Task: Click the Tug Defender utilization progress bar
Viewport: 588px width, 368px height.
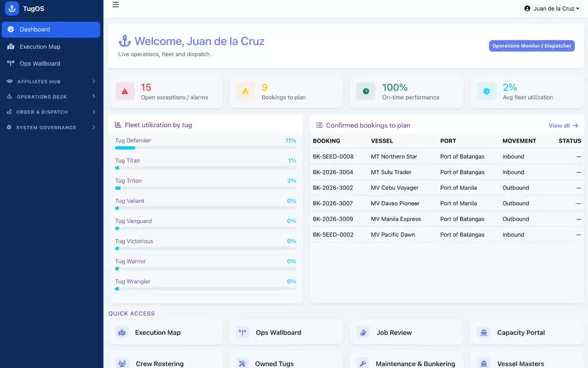Action: tap(206, 148)
